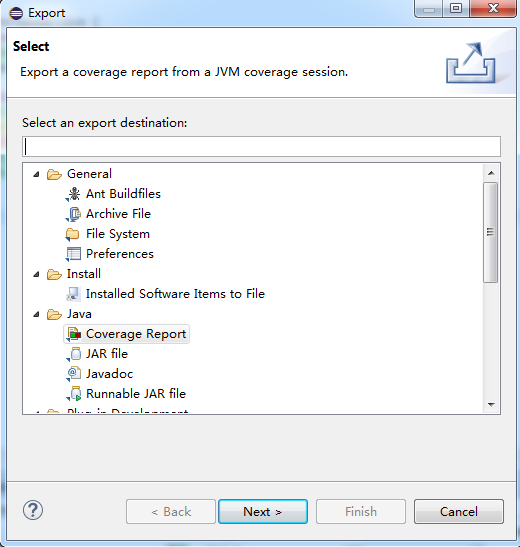Select the Runnable JAR file entry
Image resolution: width=520 pixels, height=547 pixels.
136,394
